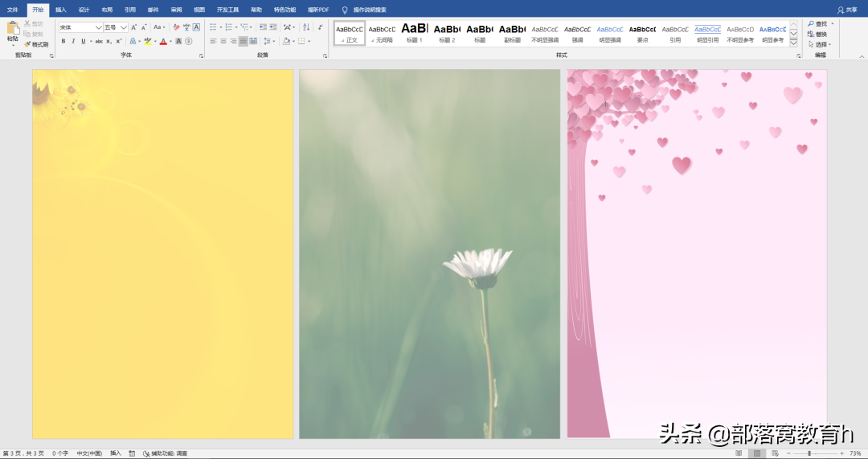Decrease font size with the shrink font icon
The image size is (868, 459).
tap(144, 27)
